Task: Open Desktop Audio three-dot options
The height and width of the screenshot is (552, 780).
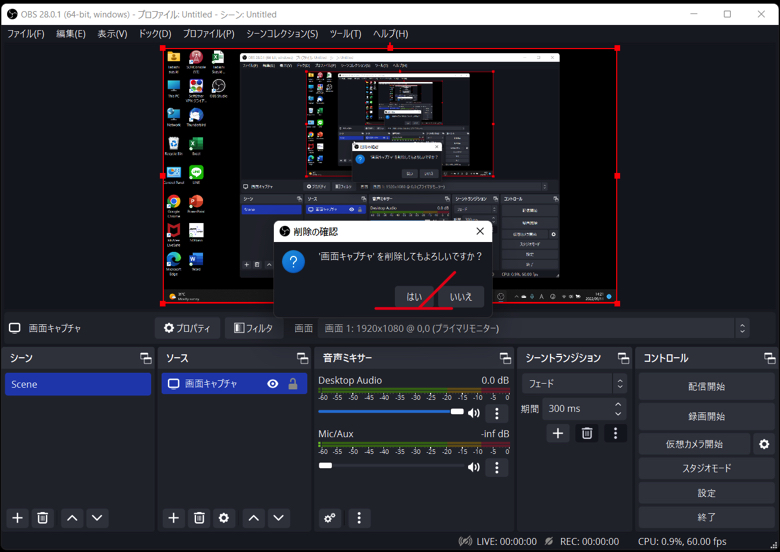Action: coord(496,413)
